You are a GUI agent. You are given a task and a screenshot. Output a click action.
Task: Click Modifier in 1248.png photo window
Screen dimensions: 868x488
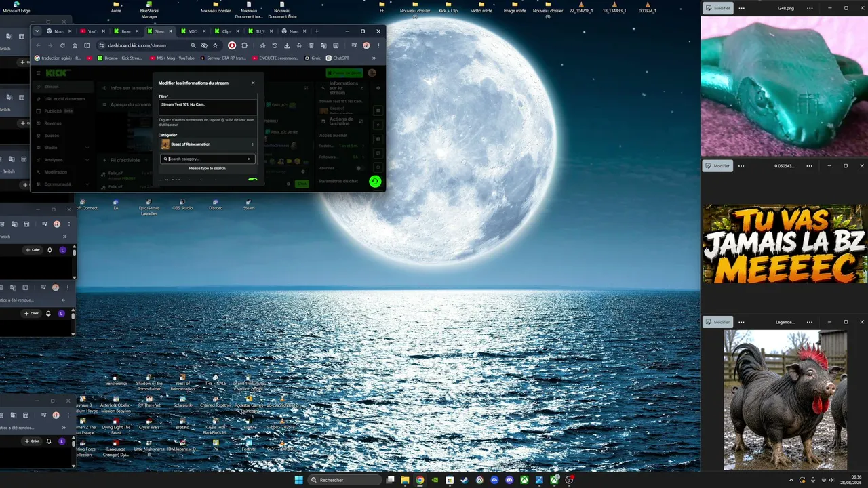tap(718, 8)
